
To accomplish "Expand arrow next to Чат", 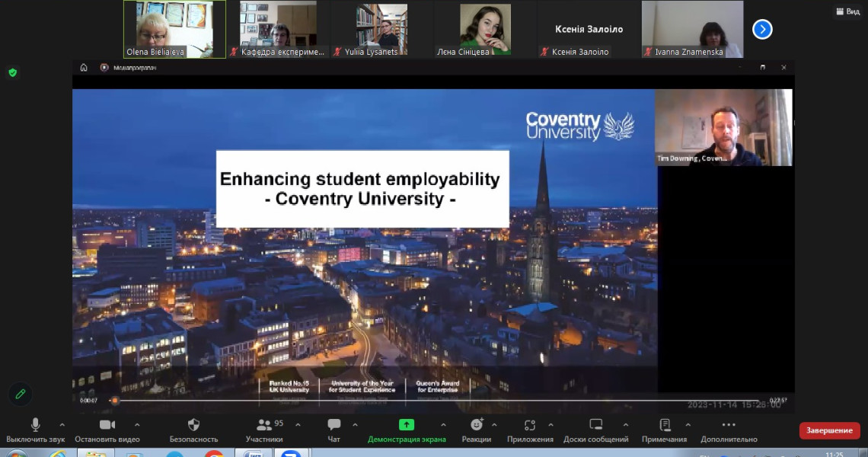I will click(x=355, y=425).
